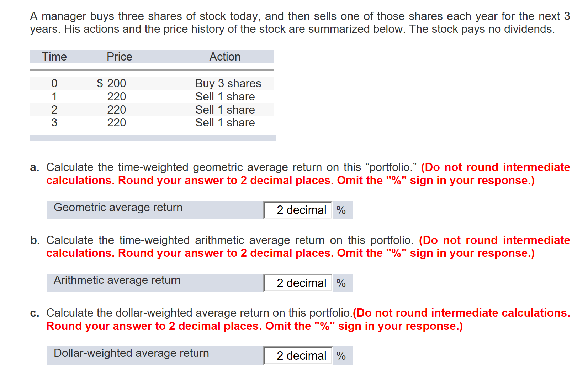Click the percent sign beside Dollar-weighted answer box
The image size is (588, 380).
341,356
